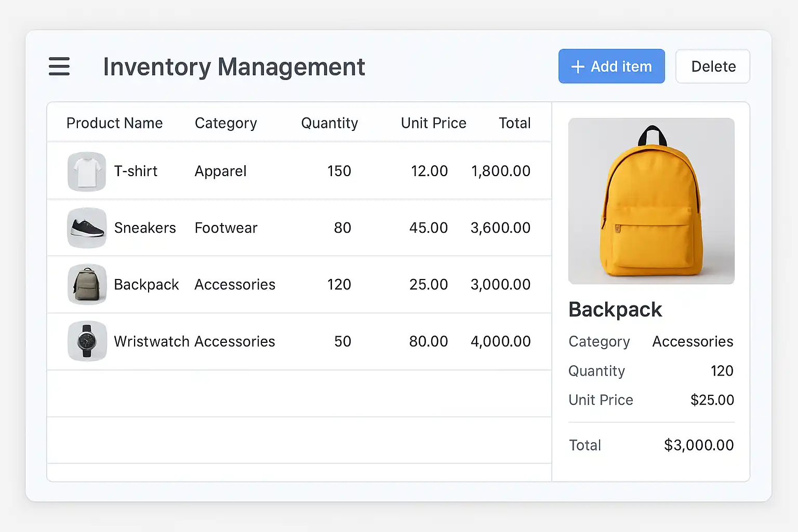This screenshot has height=532, width=798.
Task: Click the quantity 150 cell for T-shirt
Action: tap(339, 171)
